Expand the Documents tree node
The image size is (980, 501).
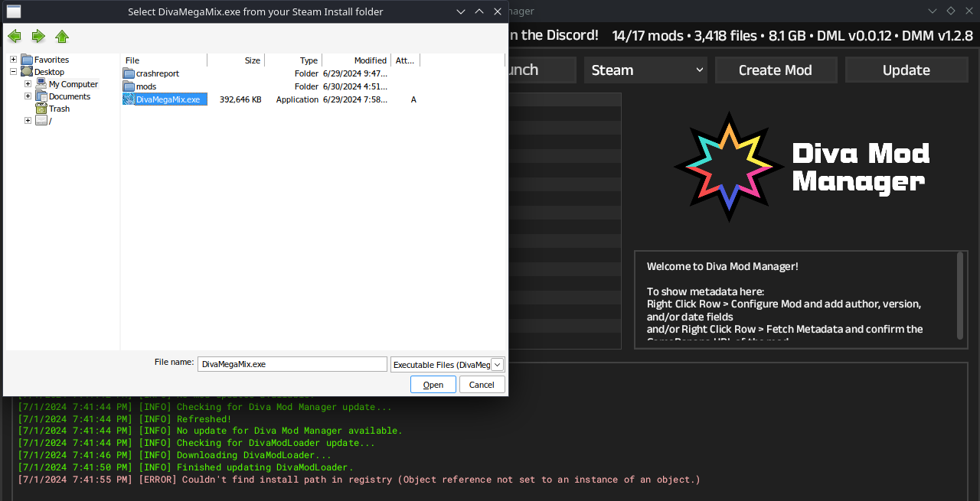coord(28,96)
